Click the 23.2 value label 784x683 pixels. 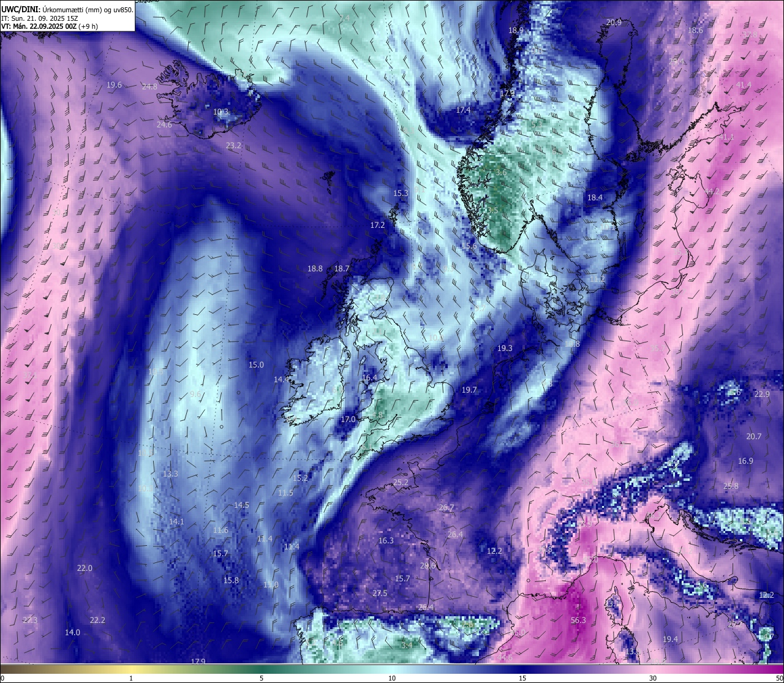233,146
